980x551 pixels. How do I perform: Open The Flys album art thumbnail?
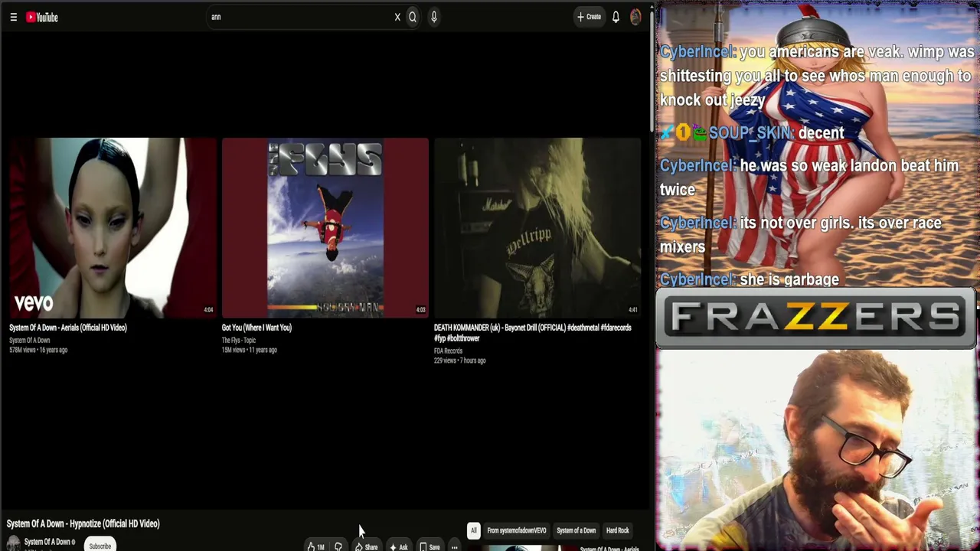click(325, 227)
